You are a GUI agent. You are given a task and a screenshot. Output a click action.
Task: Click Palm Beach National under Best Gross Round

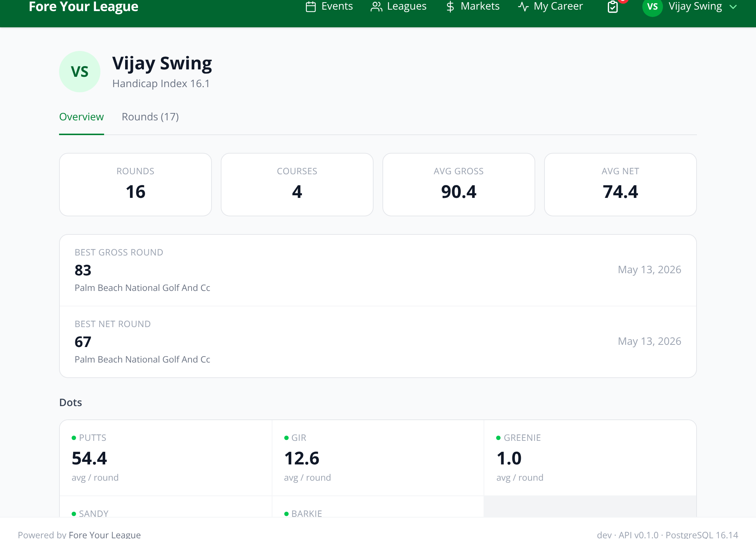click(x=142, y=288)
